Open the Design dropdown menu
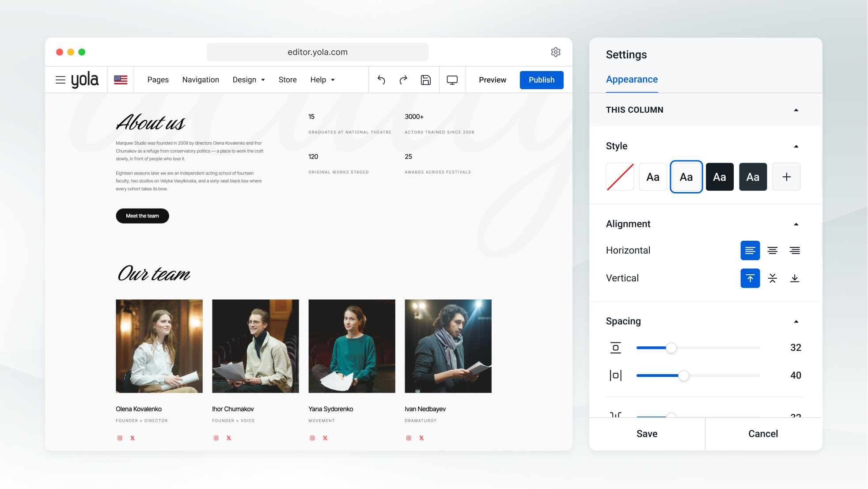 (249, 80)
